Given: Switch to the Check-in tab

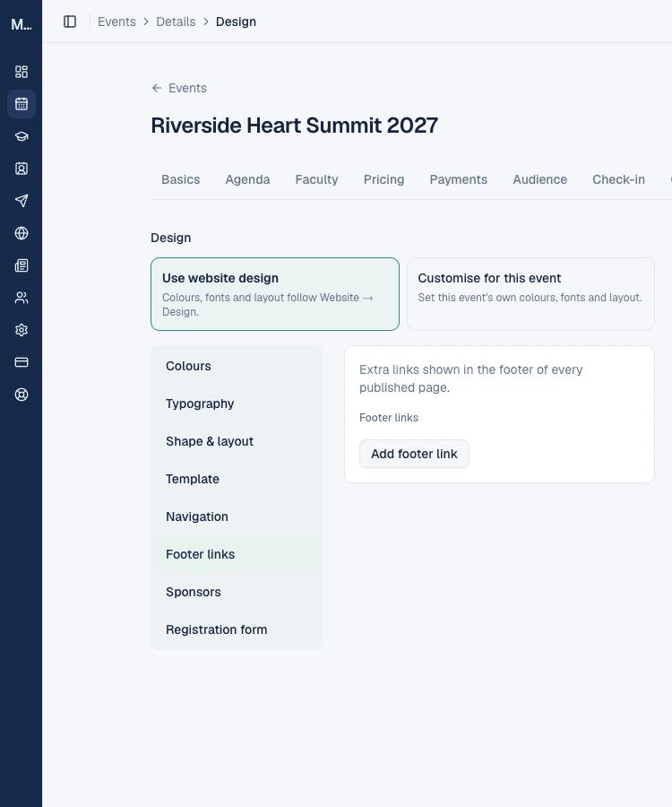Looking at the screenshot, I should [618, 179].
